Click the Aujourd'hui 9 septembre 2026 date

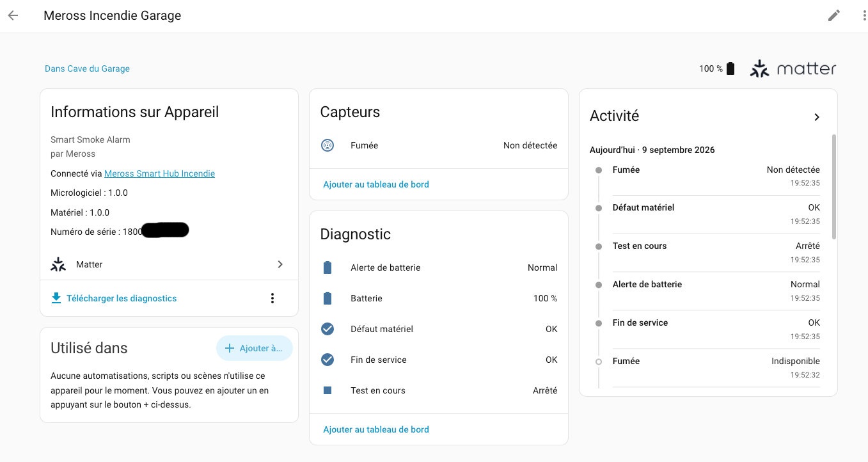652,150
